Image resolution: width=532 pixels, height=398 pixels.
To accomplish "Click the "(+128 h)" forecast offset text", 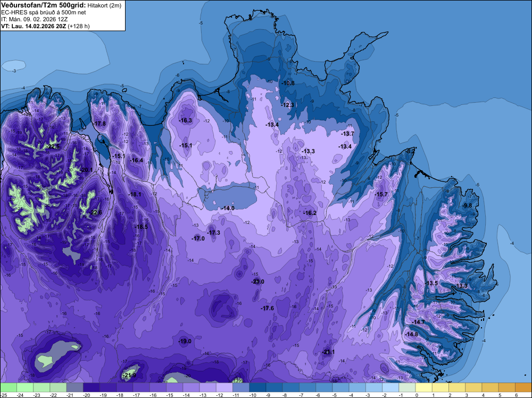I will (79, 26).
